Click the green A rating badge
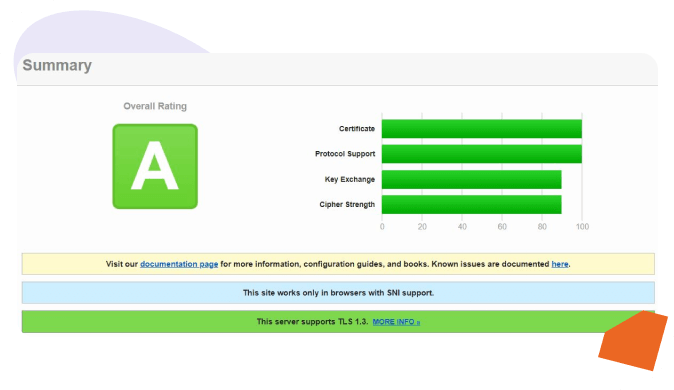674x390 pixels. point(155,166)
